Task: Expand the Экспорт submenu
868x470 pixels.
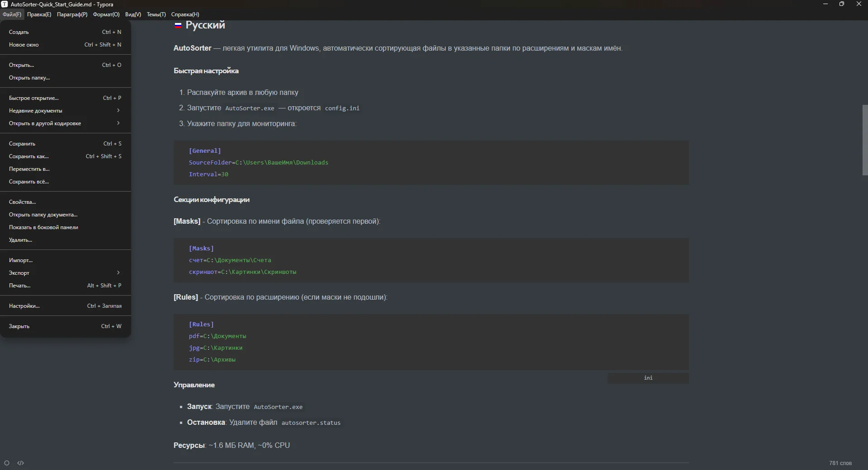Action: (x=65, y=273)
